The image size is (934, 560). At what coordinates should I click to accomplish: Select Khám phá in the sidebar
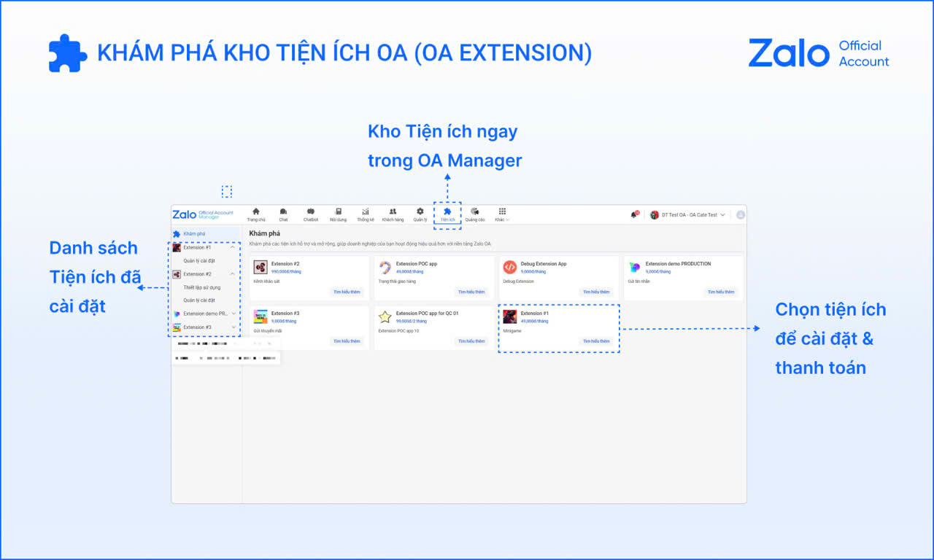pyautogui.click(x=206, y=233)
